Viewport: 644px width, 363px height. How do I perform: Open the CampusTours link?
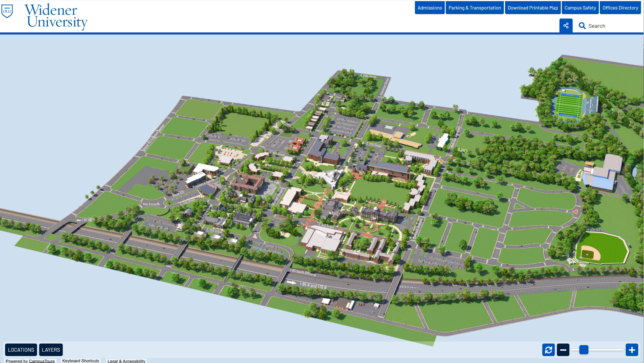[x=42, y=361]
